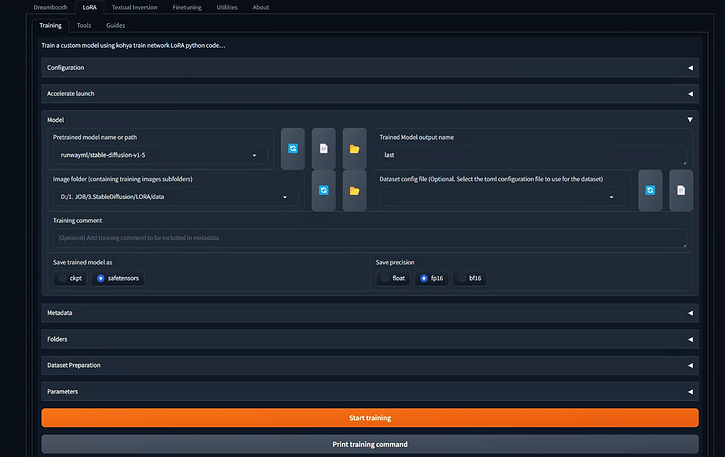The image size is (725, 457).
Task: Select the Guides sub-tab
Action: (116, 25)
